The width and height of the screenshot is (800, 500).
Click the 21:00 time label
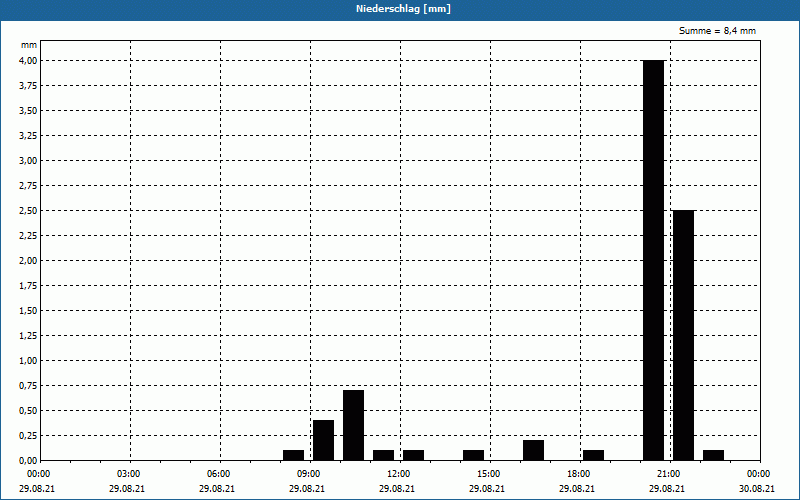[669, 474]
